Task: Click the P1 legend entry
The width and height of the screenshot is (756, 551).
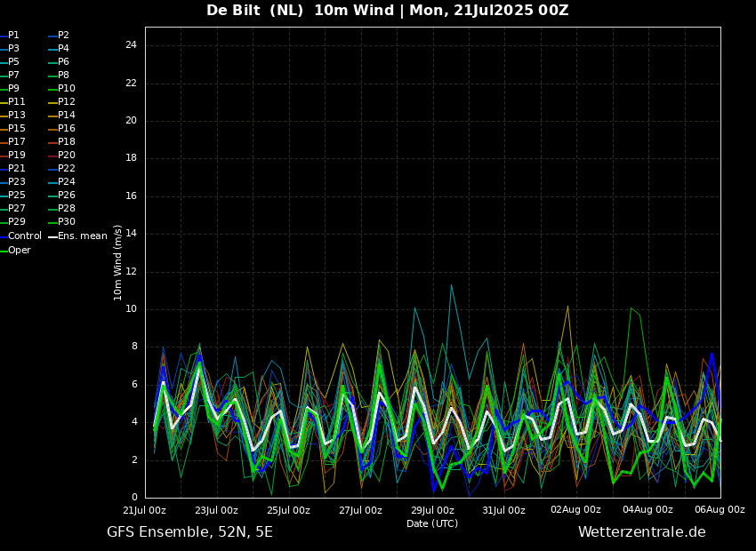Action: coord(10,36)
